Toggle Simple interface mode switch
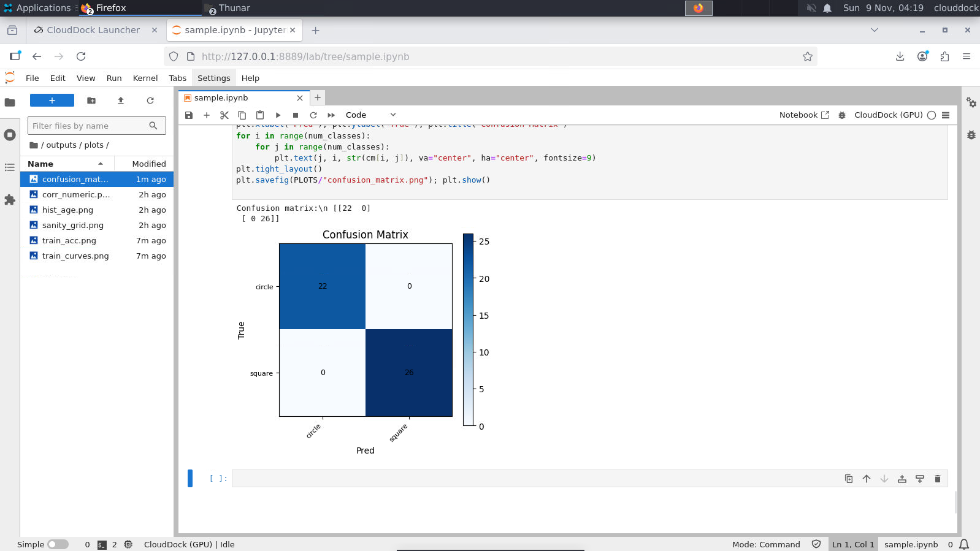The height and width of the screenshot is (551, 980). 58,544
